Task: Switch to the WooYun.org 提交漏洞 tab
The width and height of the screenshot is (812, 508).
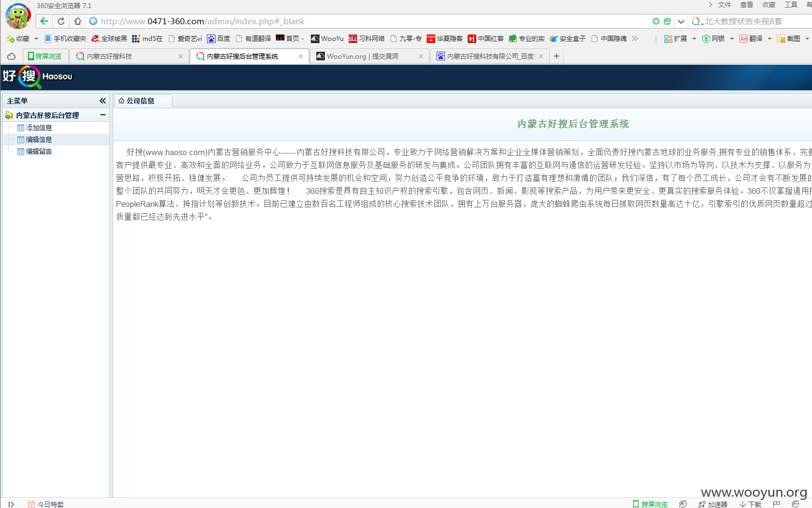Action: [370, 56]
